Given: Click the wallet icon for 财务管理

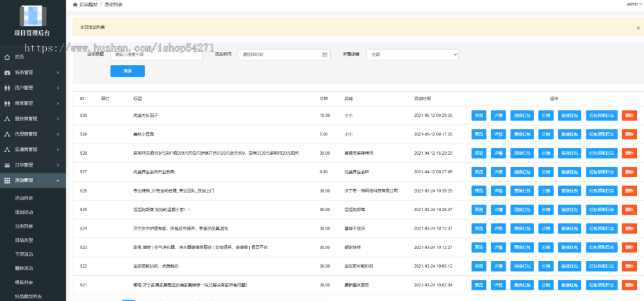Looking at the screenshot, I should 7,73.
